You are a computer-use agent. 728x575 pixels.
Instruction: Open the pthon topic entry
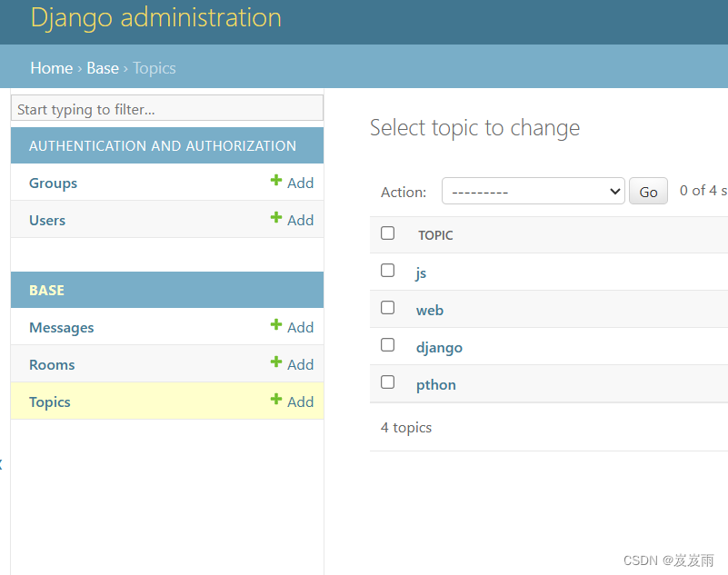click(436, 385)
